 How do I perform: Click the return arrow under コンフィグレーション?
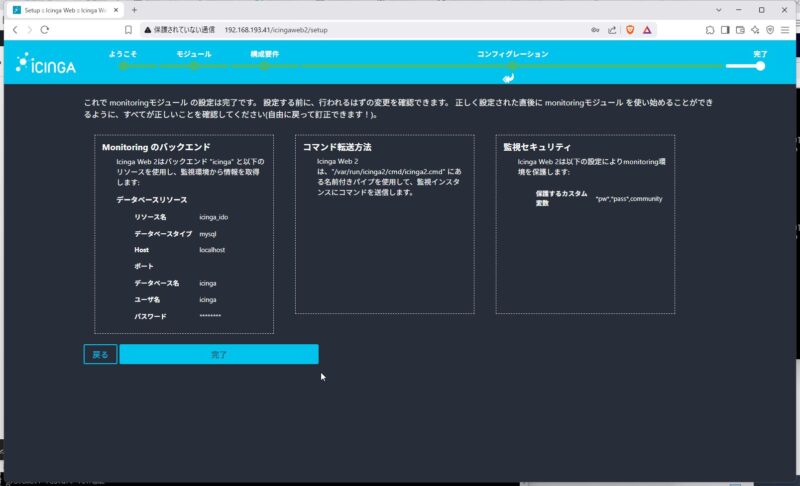click(508, 78)
